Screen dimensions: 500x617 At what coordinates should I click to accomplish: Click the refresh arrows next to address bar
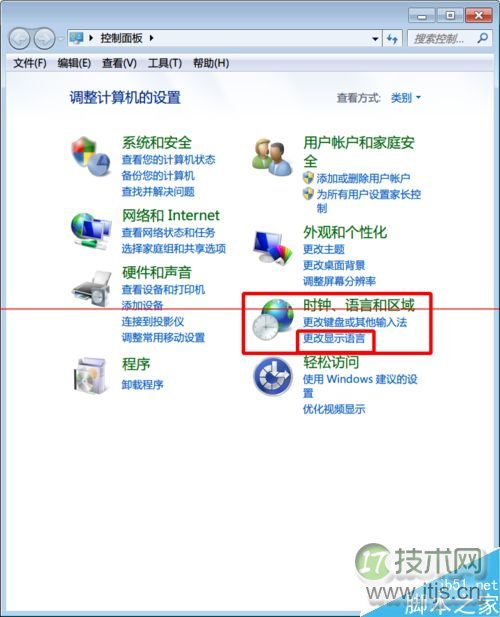(x=392, y=39)
